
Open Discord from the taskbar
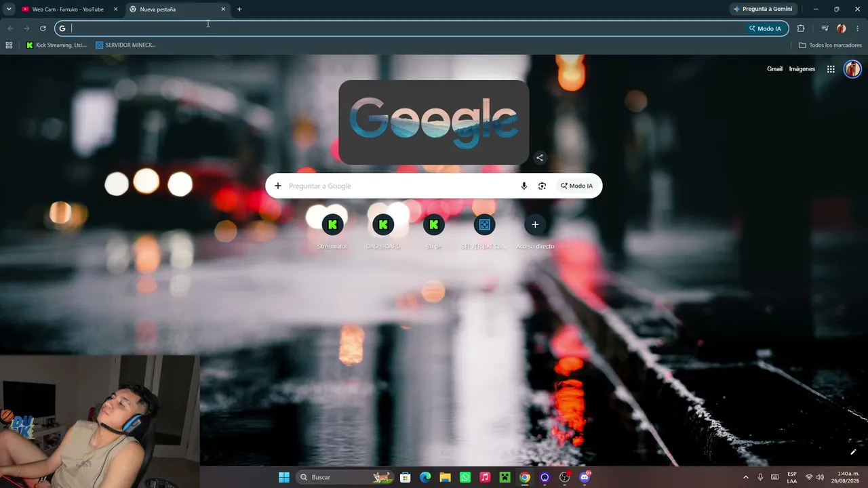coord(585,477)
